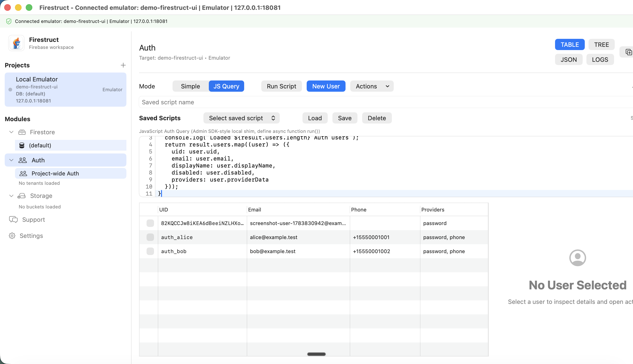Check the auth_alice row checkbox
Viewport: 633px width, 364px height.
click(150, 237)
